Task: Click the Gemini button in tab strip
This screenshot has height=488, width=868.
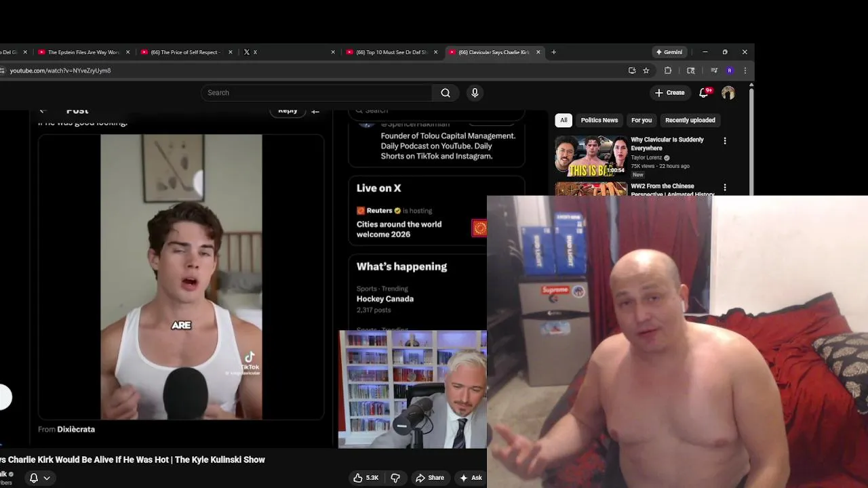Action: tap(669, 52)
